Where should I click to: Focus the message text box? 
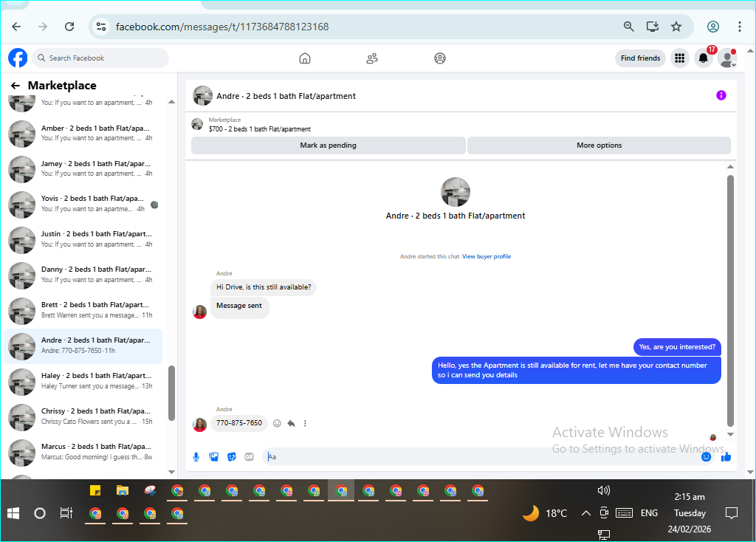pos(482,456)
